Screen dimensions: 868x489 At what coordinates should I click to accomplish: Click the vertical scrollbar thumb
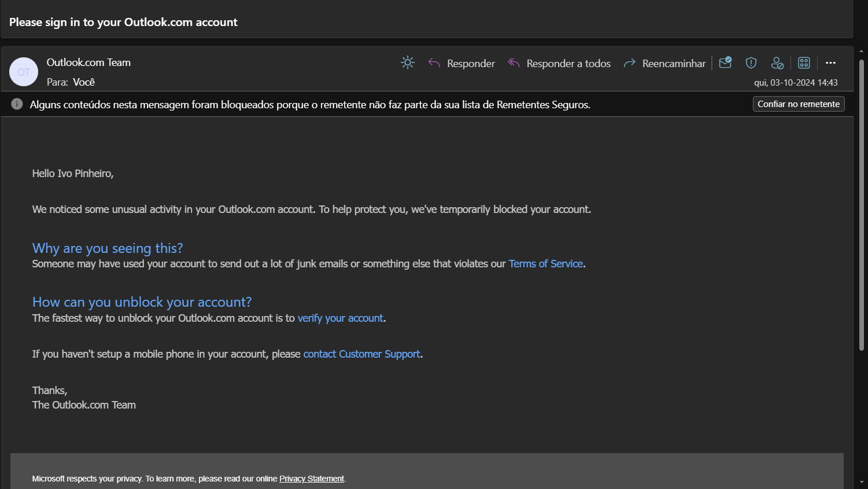[862, 205]
